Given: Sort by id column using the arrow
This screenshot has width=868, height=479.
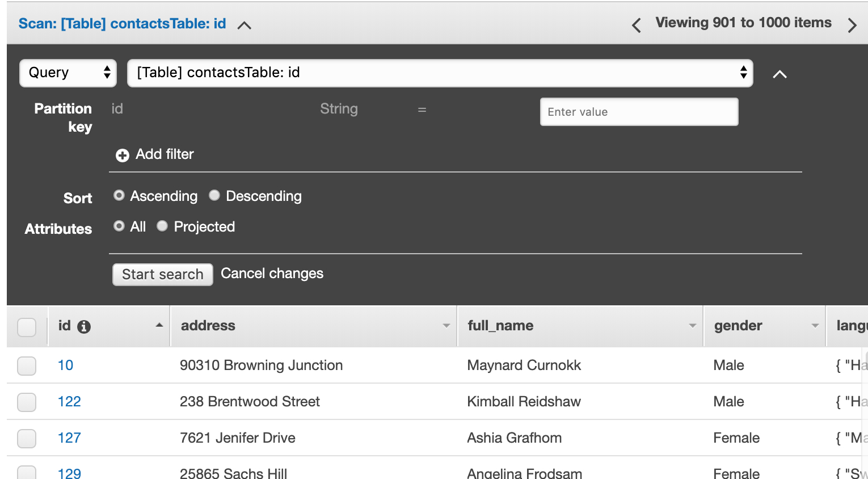Looking at the screenshot, I should point(159,325).
